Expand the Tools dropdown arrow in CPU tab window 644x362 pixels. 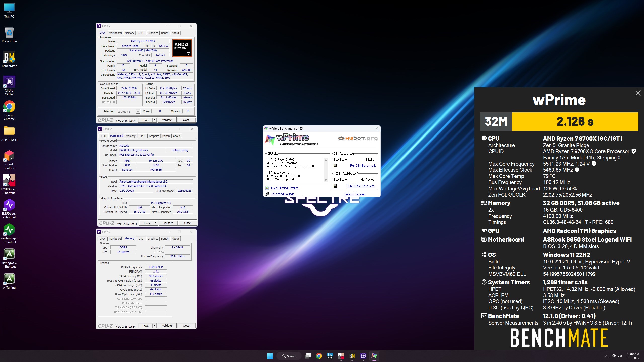(155, 120)
